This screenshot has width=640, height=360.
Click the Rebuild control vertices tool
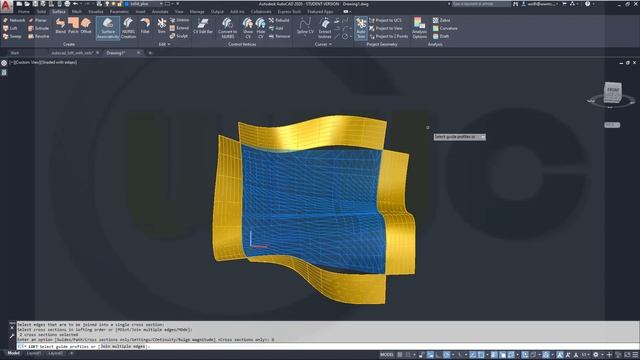(x=279, y=20)
